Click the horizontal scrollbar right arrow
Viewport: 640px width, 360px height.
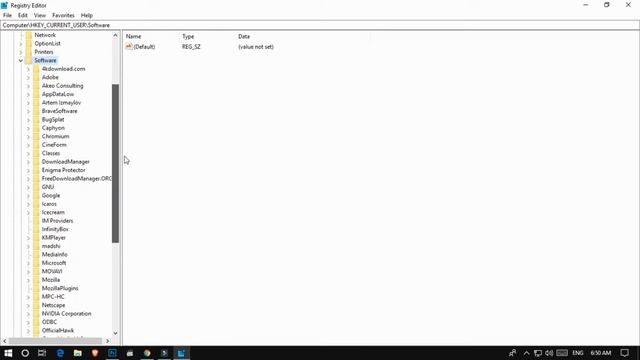107,341
